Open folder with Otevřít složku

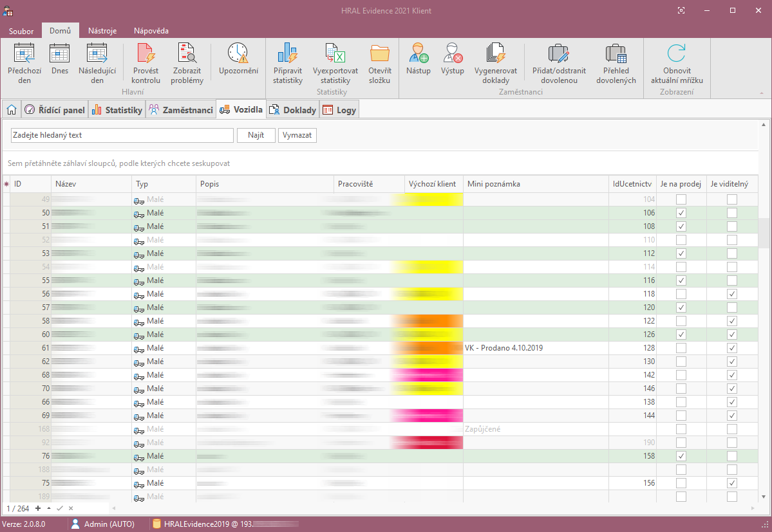380,64
